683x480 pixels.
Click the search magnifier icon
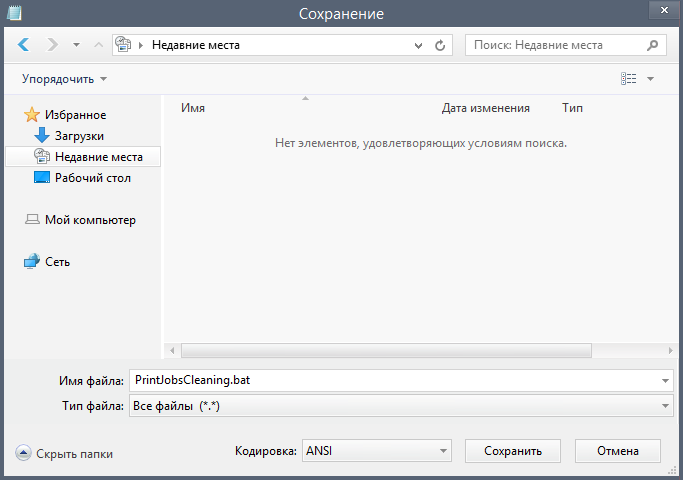pyautogui.click(x=652, y=45)
